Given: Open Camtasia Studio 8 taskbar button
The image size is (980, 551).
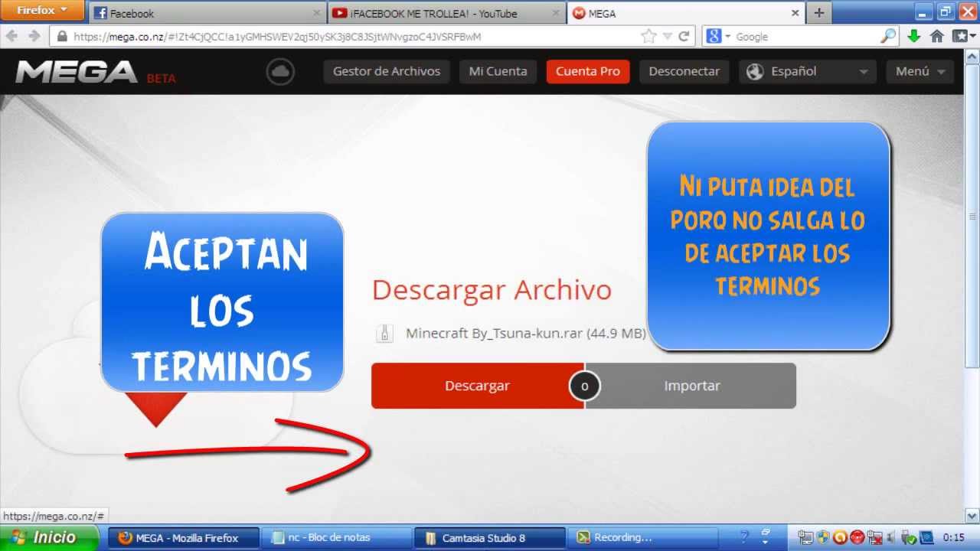Looking at the screenshot, I should 490,537.
